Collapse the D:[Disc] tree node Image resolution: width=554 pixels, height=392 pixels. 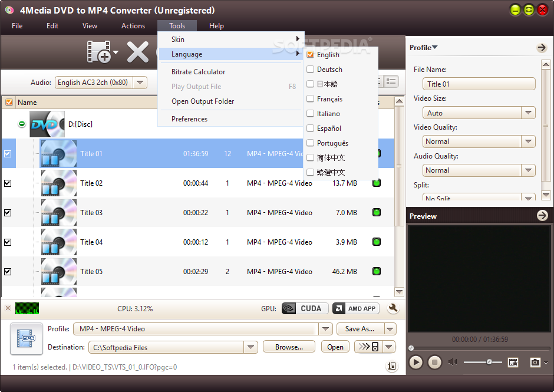pyautogui.click(x=22, y=124)
